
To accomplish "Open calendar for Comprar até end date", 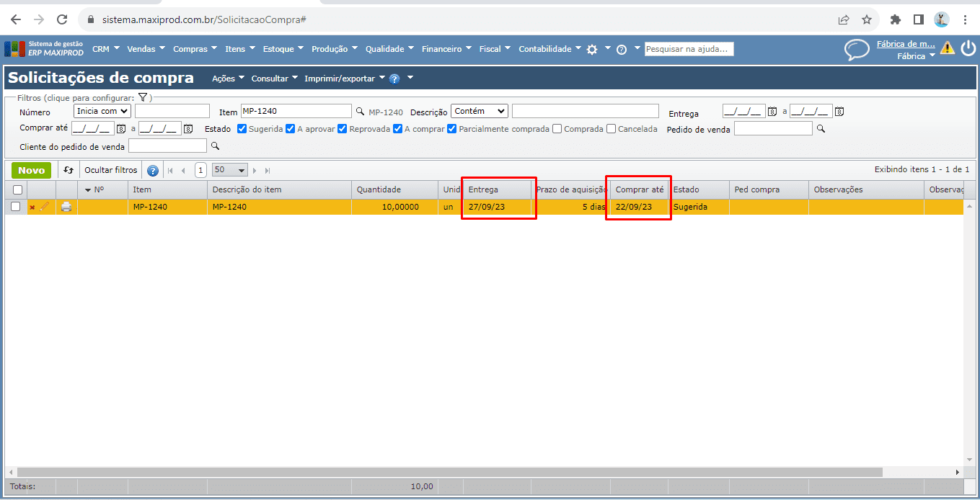I will [x=187, y=129].
